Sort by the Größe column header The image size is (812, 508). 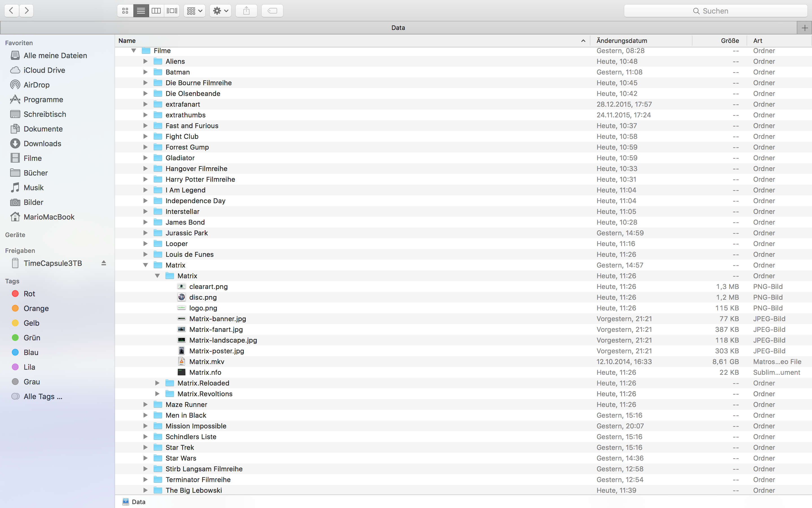[720, 41]
